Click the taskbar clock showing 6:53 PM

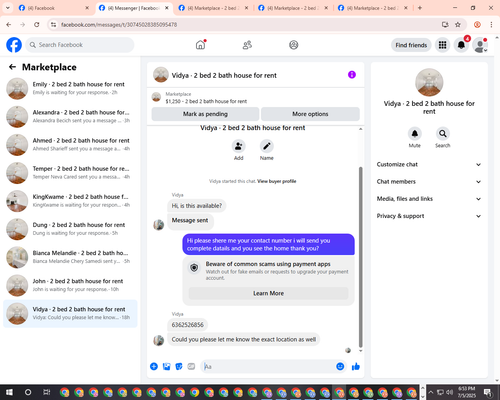[x=466, y=392]
